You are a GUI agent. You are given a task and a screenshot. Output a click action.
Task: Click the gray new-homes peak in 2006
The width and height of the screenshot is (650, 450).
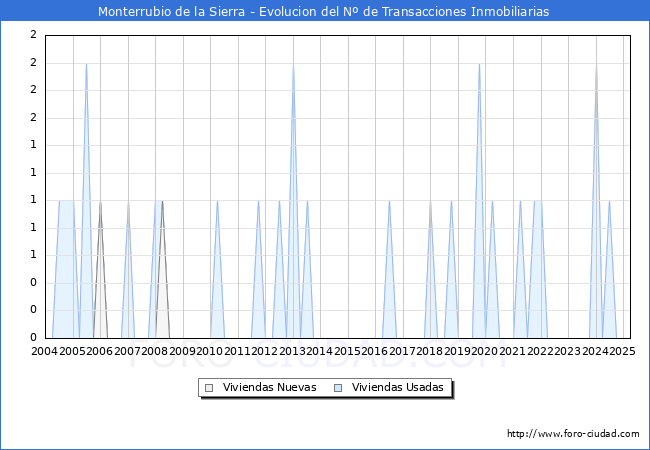coord(100,201)
